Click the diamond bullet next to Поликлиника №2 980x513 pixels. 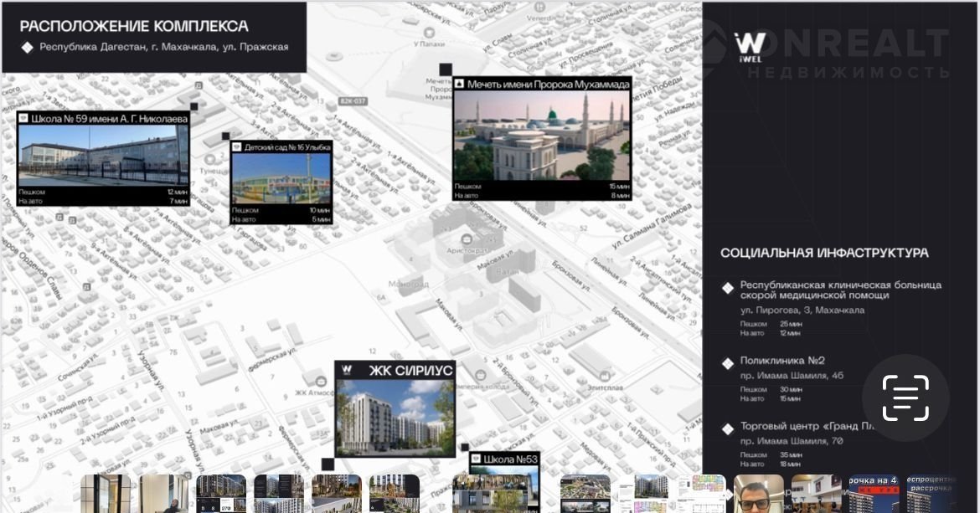coord(728,363)
